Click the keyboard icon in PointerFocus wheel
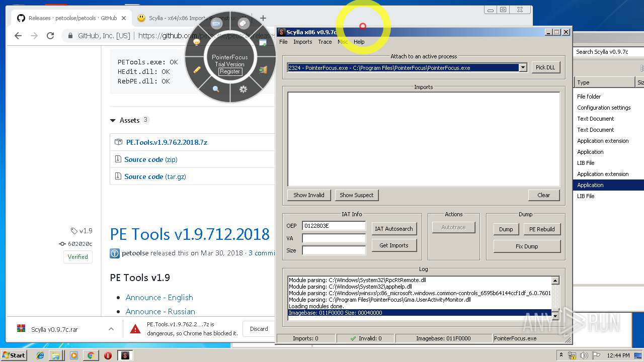This screenshot has height=362, width=644. 217,24
